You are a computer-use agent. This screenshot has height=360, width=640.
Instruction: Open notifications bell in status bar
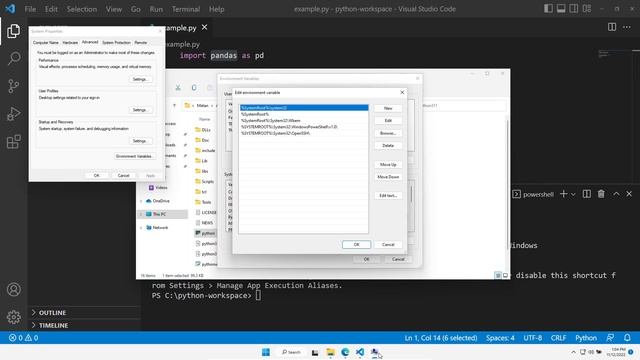pyautogui.click(x=627, y=338)
